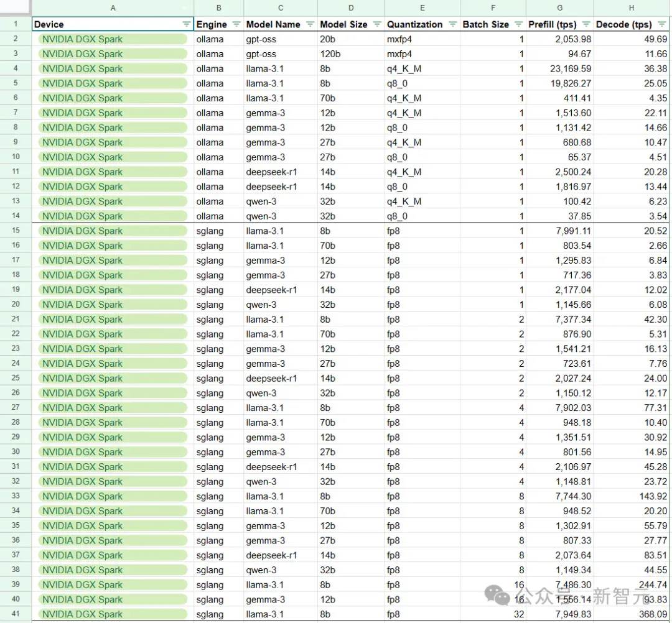
Task: Select row 41 header number
Action: (16, 614)
